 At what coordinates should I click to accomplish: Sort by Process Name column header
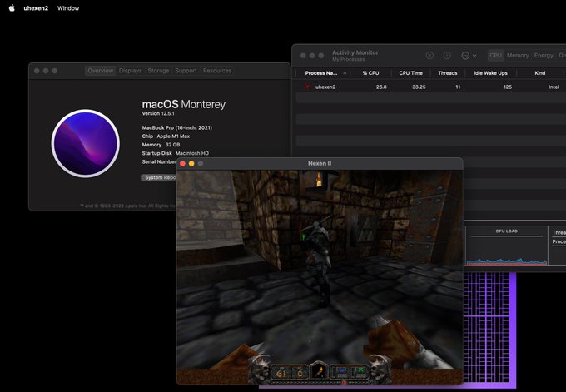pyautogui.click(x=321, y=73)
